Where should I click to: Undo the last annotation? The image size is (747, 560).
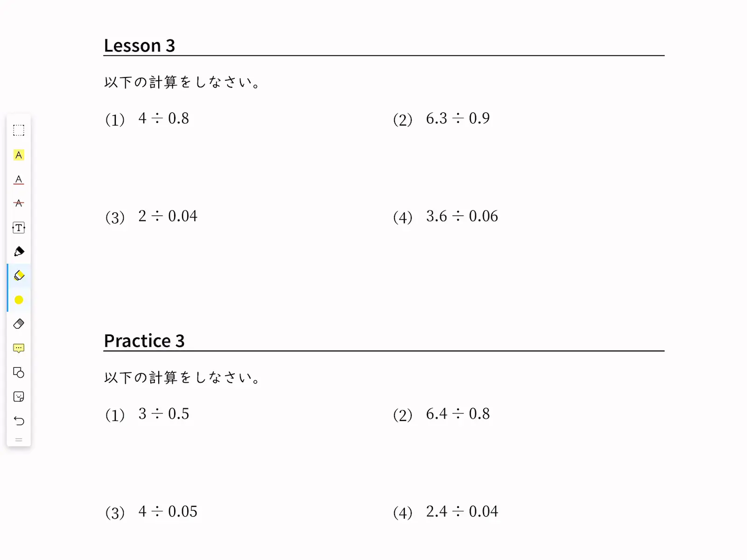[19, 421]
